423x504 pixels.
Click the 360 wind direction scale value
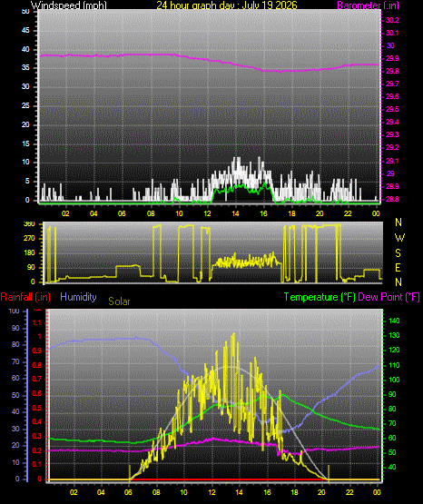(x=29, y=224)
